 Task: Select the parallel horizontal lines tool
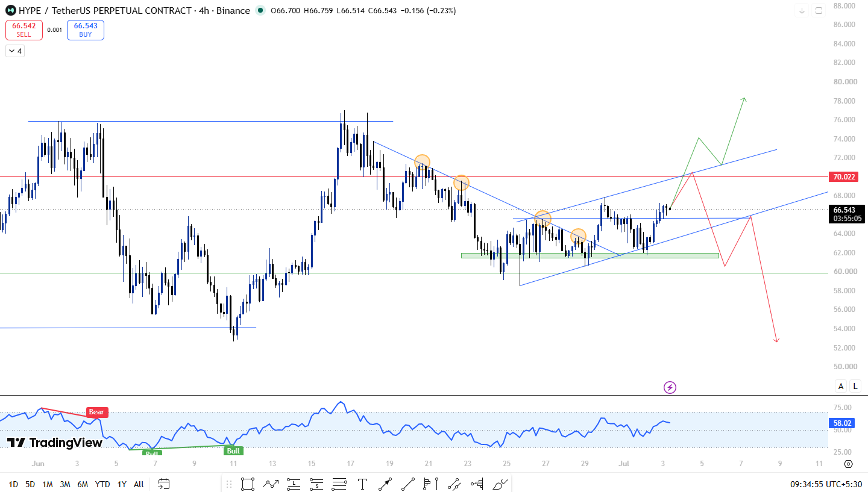339,484
